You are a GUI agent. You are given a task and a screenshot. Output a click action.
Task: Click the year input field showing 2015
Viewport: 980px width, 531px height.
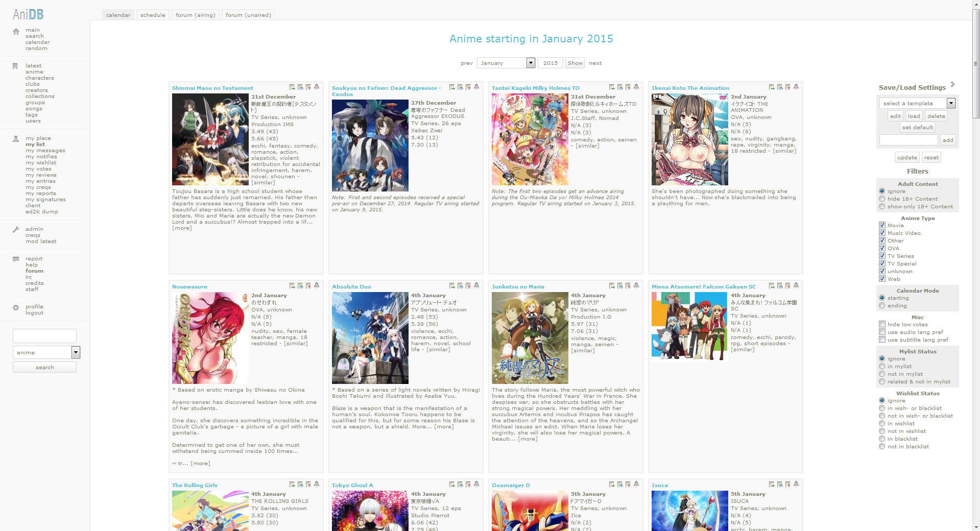tap(550, 63)
